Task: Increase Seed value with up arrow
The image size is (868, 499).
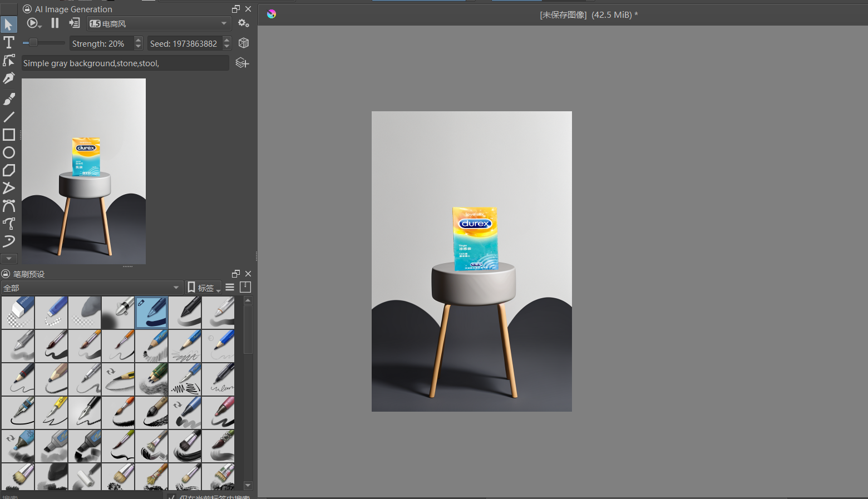Action: point(226,40)
